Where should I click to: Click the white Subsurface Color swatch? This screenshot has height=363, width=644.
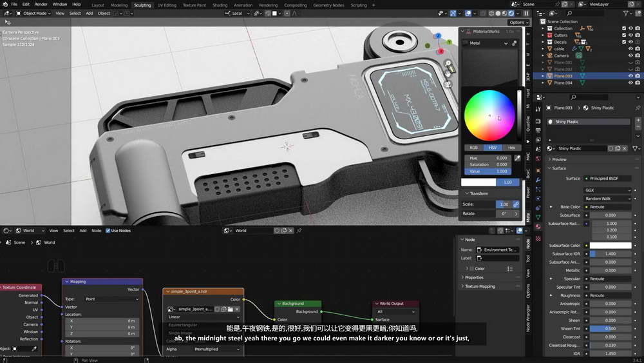(x=611, y=246)
